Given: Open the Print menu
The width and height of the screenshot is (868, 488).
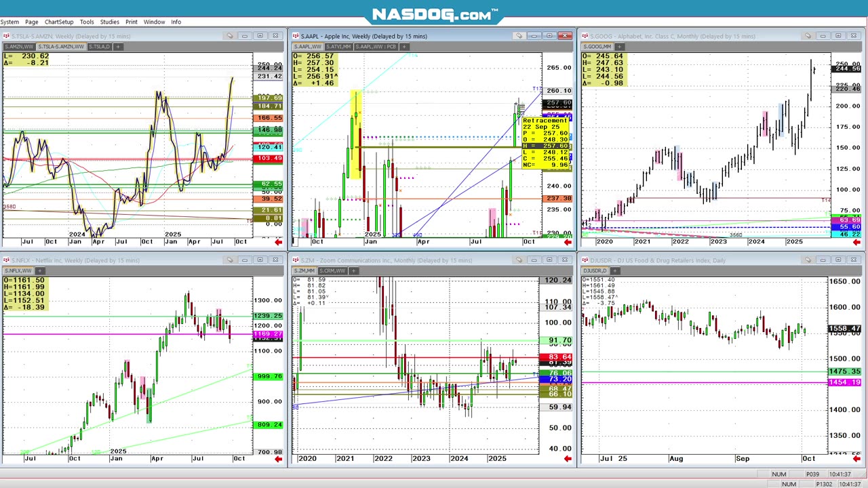Looking at the screenshot, I should click(x=132, y=22).
